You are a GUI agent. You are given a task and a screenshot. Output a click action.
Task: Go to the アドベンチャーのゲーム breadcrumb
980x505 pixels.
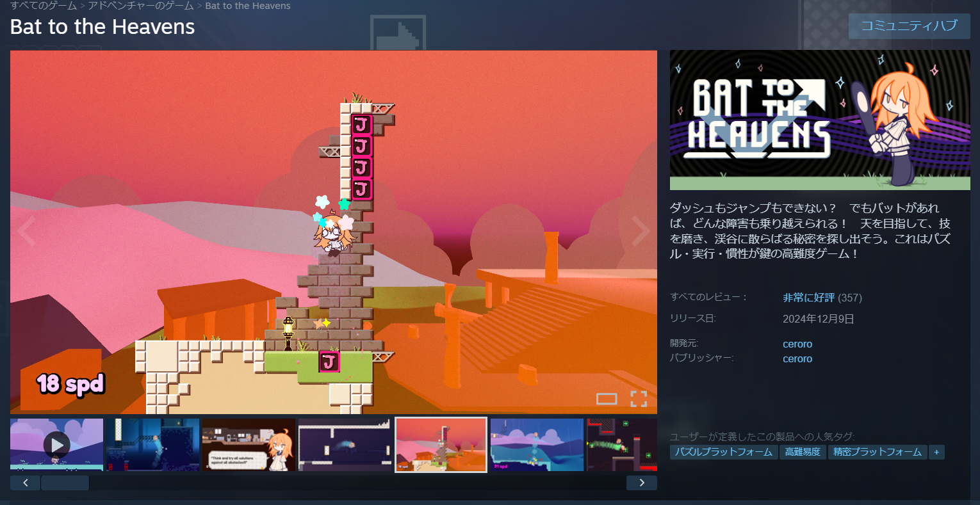click(x=141, y=6)
